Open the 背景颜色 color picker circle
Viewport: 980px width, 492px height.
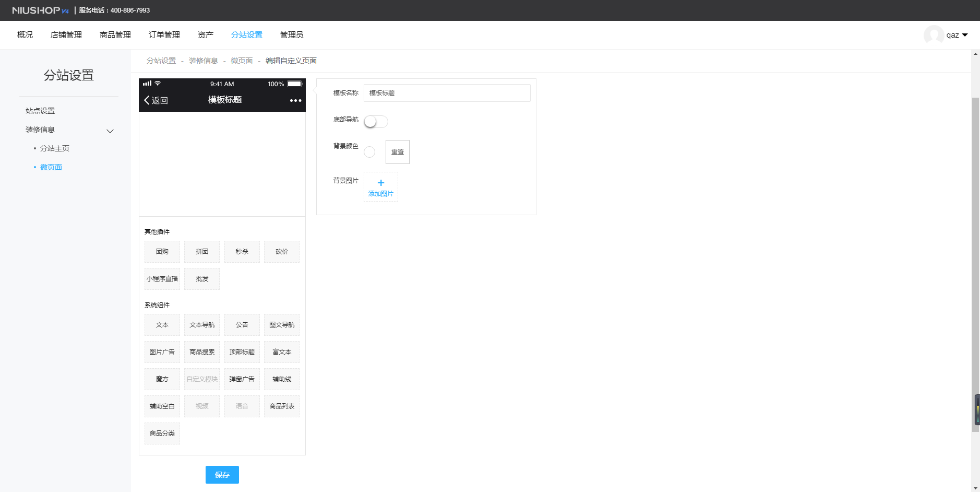369,152
